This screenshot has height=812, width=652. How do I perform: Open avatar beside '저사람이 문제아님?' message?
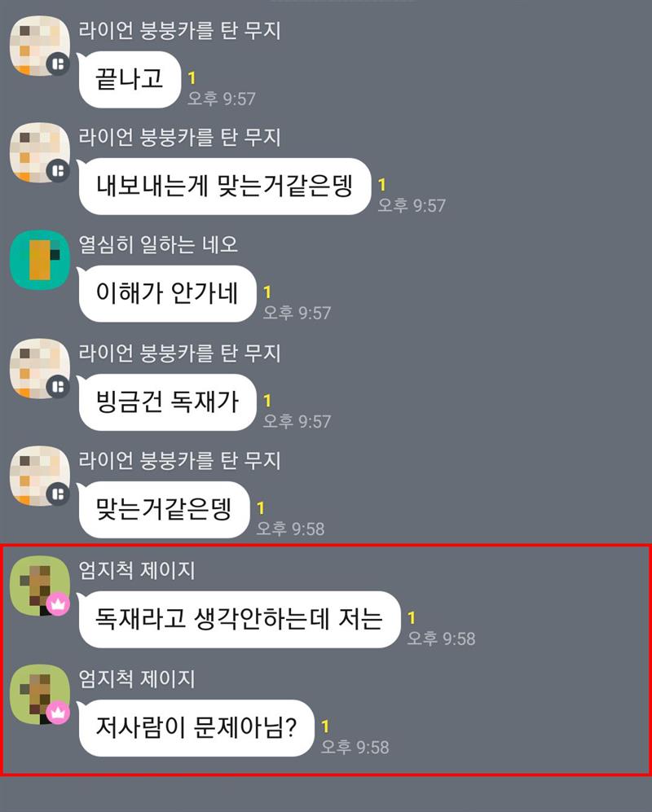40,695
